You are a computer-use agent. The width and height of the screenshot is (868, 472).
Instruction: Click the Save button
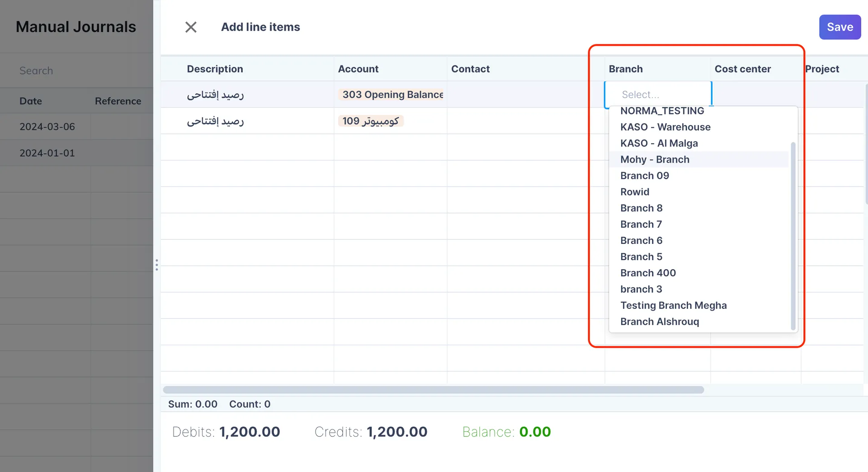tap(840, 27)
